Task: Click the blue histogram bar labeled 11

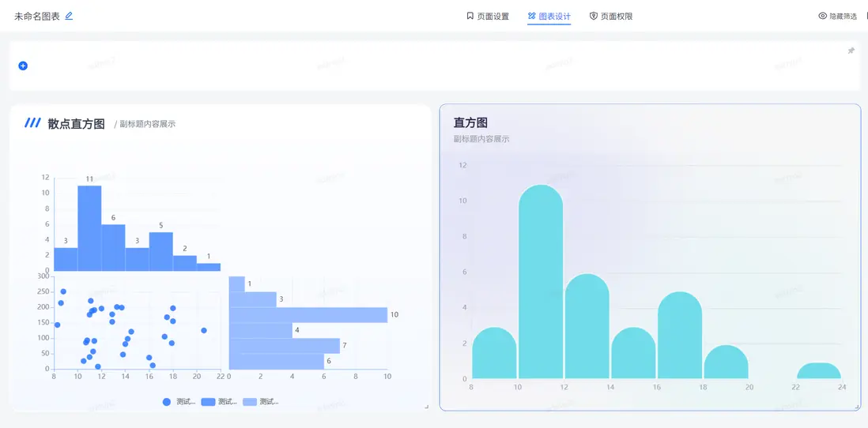Action: (89, 228)
